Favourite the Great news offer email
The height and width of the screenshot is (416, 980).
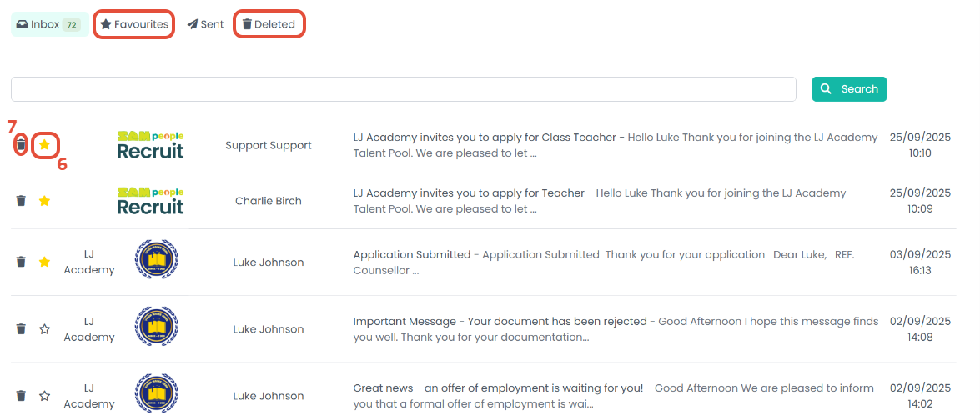coord(45,396)
